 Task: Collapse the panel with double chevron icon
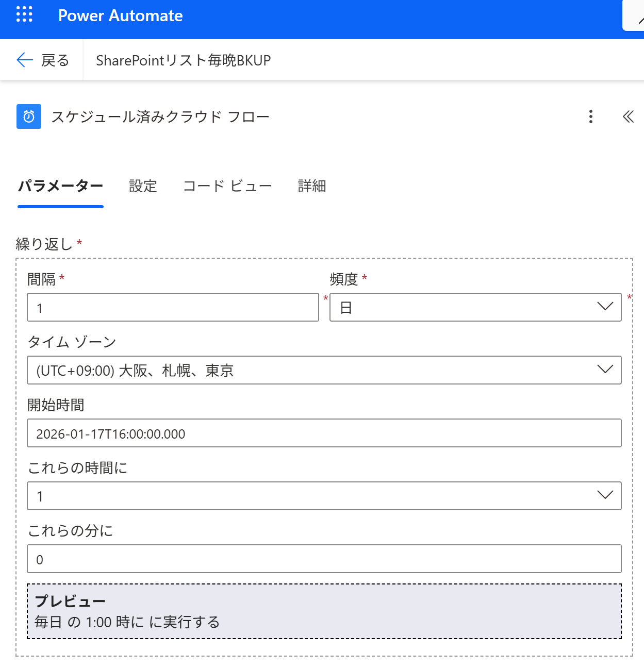[x=628, y=116]
